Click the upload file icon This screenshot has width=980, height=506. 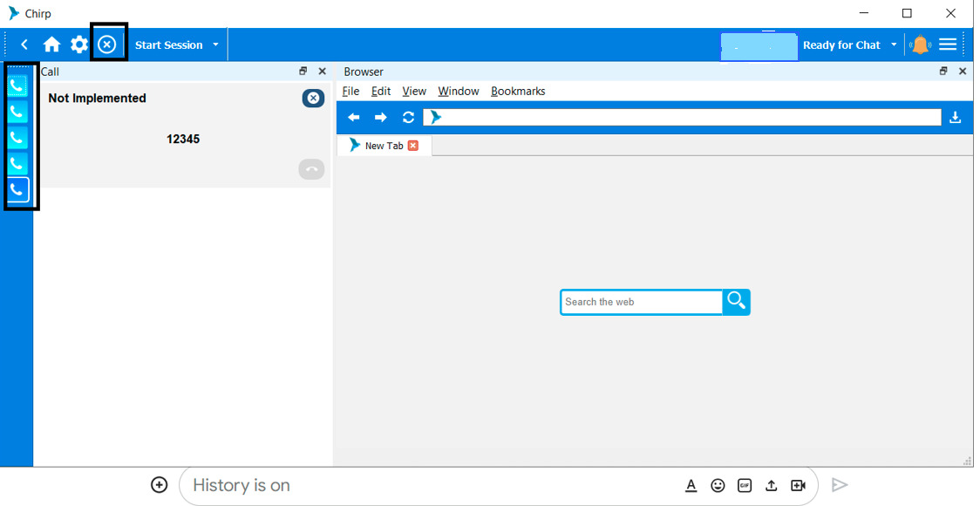(772, 485)
